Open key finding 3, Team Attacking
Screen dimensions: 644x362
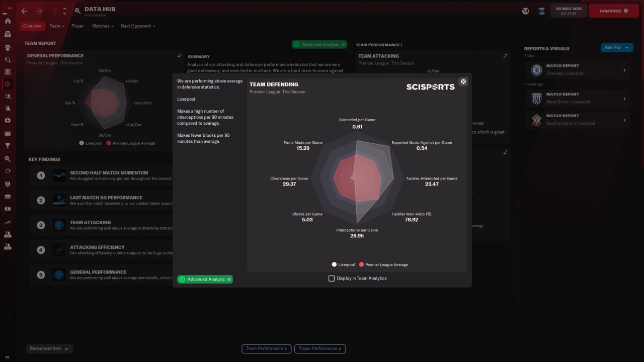coord(101,225)
